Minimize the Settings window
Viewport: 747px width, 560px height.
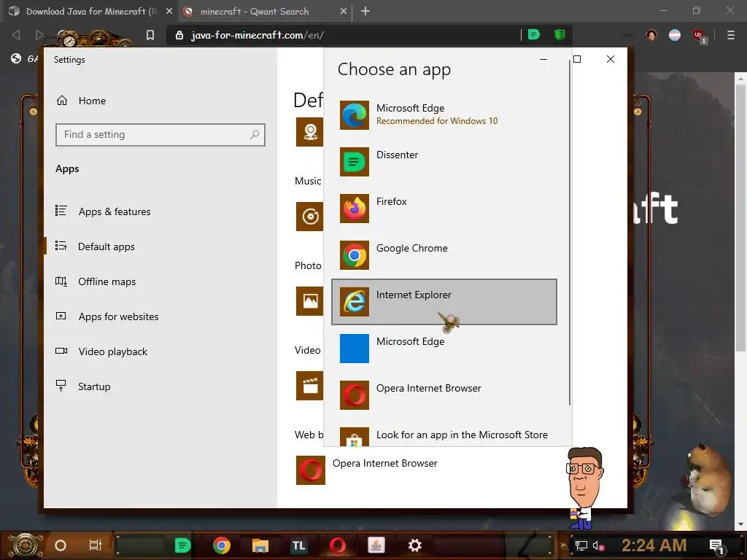click(543, 59)
